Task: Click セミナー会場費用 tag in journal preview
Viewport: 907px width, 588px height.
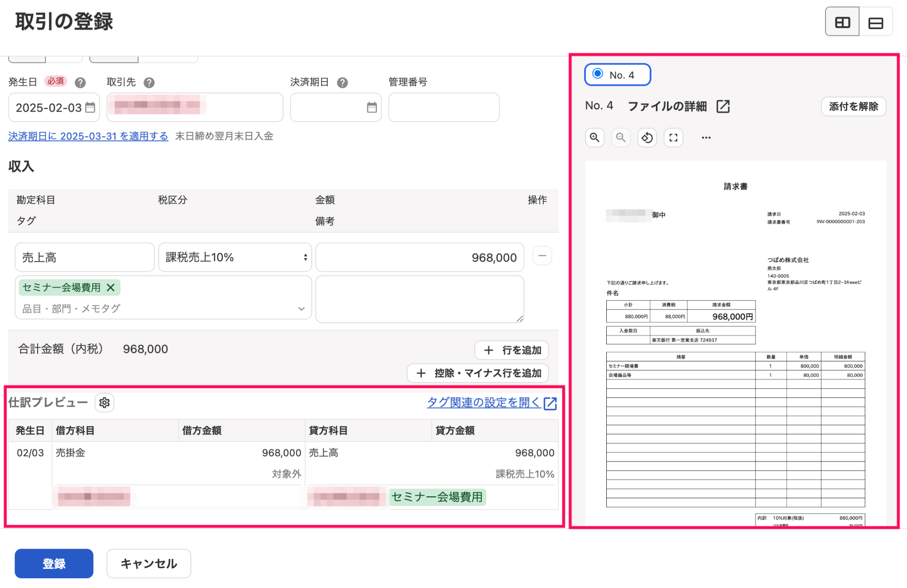Action: [x=437, y=497]
